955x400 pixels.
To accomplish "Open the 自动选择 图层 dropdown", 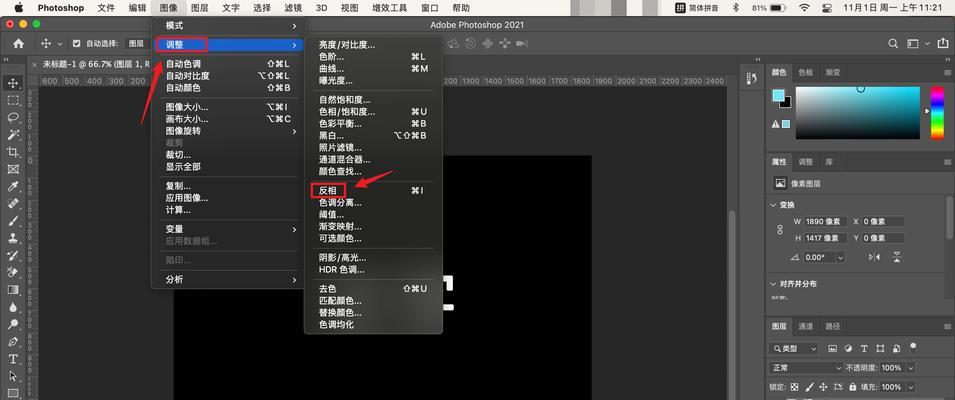I will [x=136, y=44].
